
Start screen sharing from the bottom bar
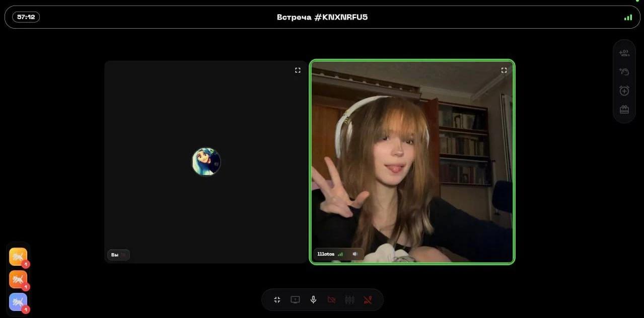coord(295,300)
